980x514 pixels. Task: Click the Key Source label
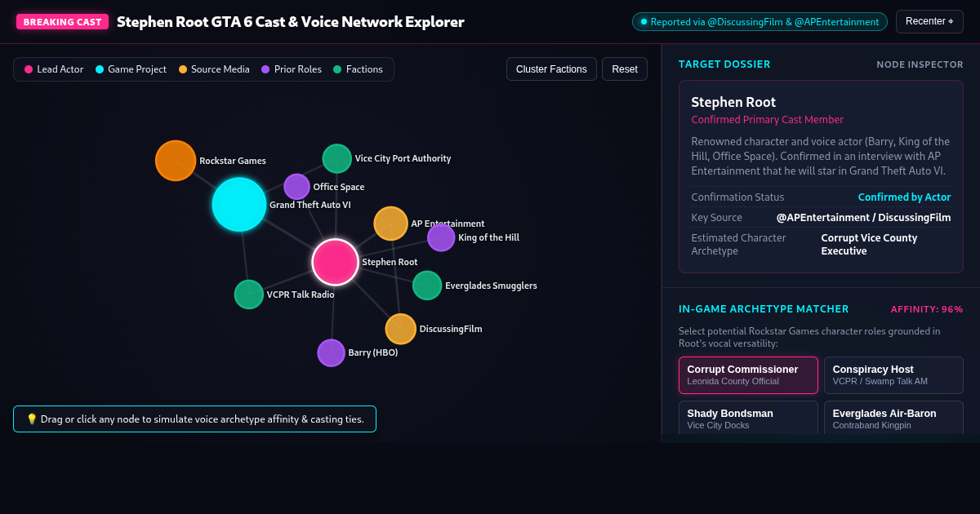(716, 218)
